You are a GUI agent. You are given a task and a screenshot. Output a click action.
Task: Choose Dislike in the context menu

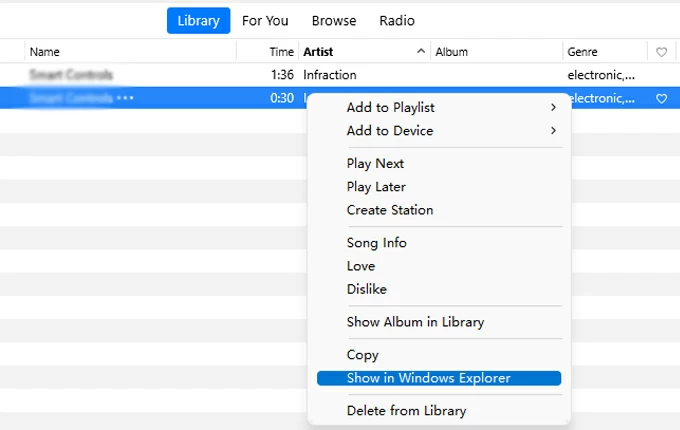click(x=366, y=289)
